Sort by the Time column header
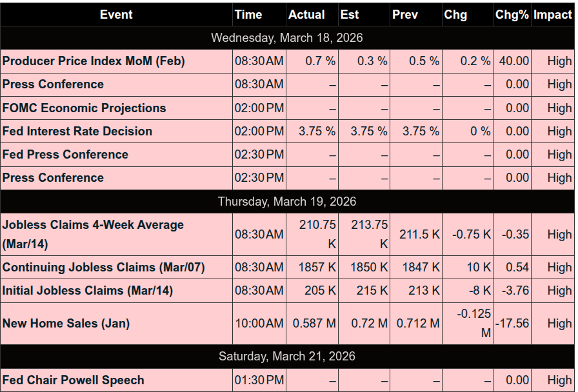 248,14
